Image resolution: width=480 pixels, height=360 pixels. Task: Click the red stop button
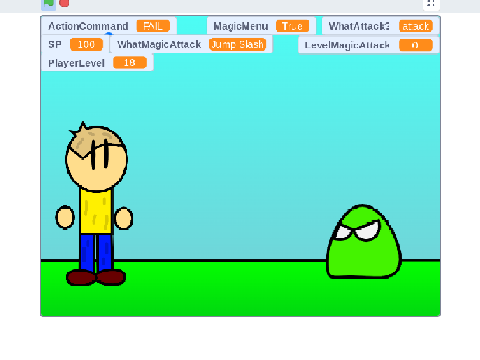coord(64,3)
